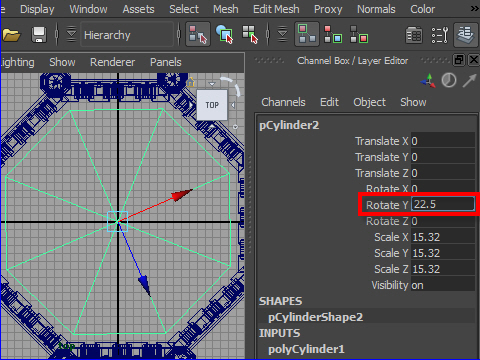Toggle the channel box manipulator icon
480x360 pixels.
click(428, 81)
